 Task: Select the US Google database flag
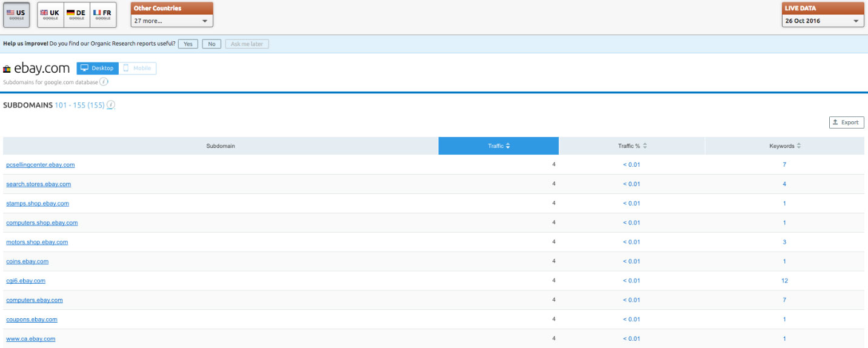click(16, 15)
